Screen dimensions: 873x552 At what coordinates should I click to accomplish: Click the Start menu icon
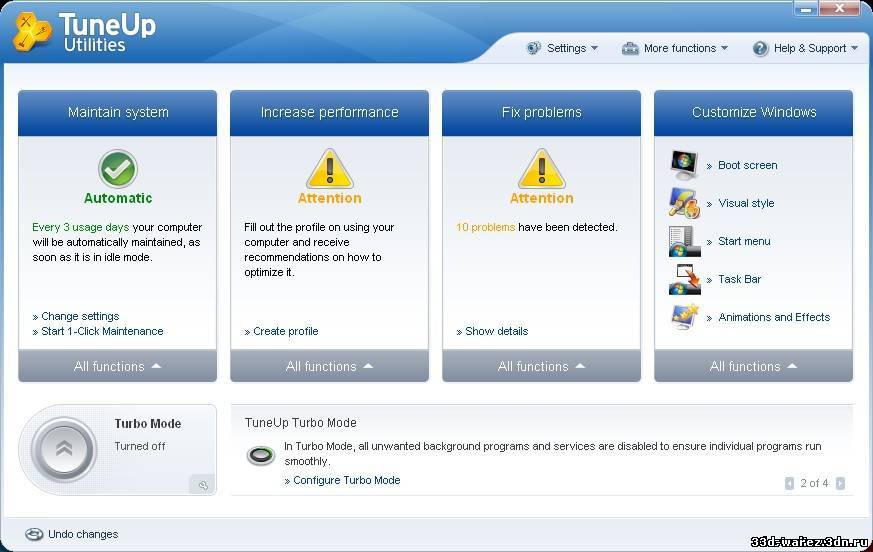(684, 241)
